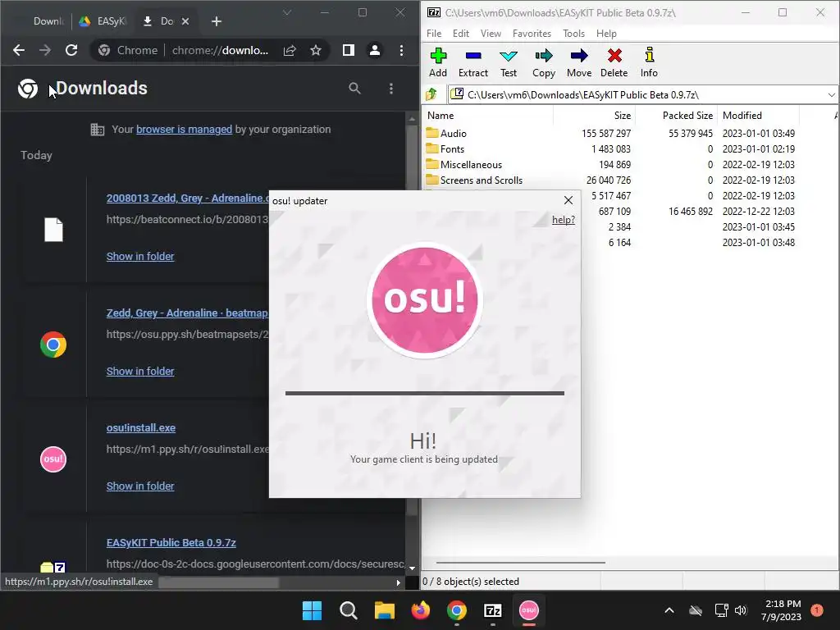
Task: Open 7-Zip Tools menu
Action: pos(573,33)
